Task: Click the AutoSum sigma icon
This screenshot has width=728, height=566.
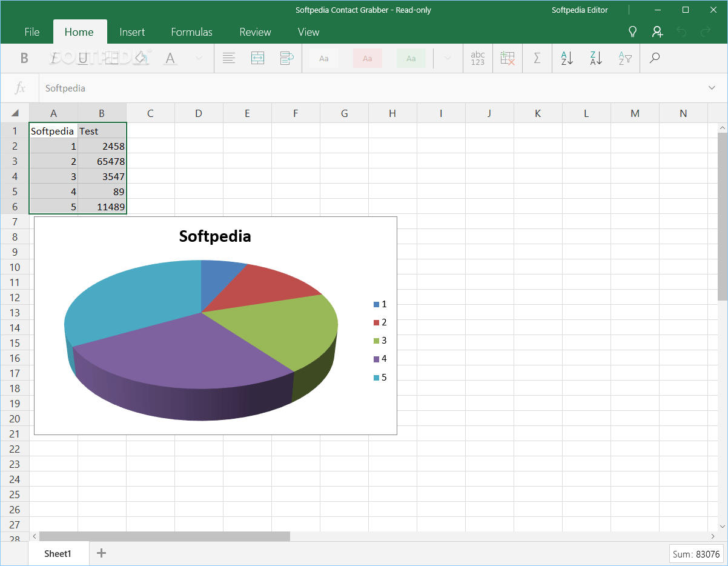Action: [x=537, y=58]
